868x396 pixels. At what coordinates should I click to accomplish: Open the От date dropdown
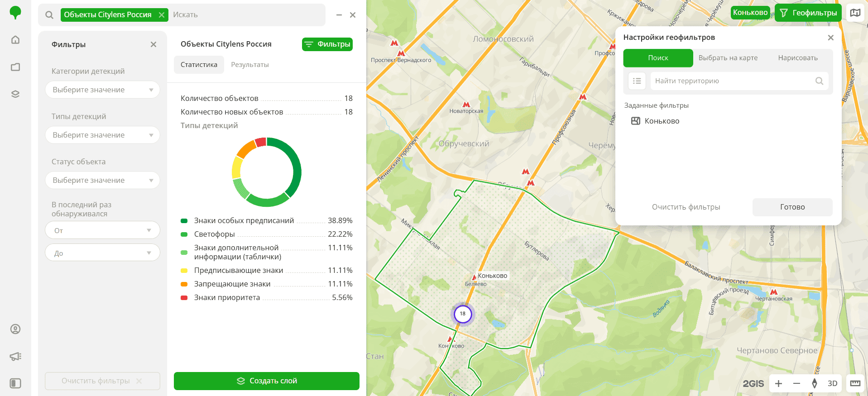102,230
